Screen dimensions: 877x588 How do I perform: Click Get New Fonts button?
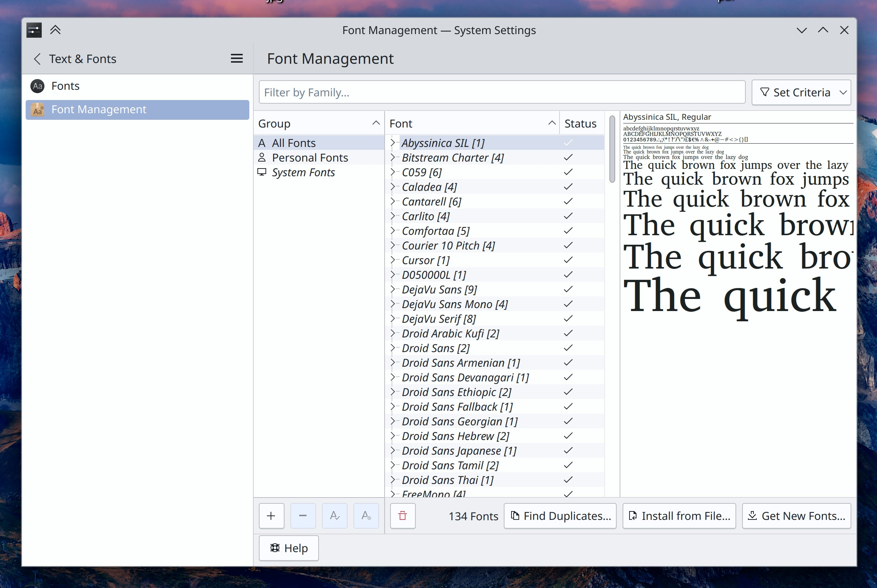tap(796, 516)
